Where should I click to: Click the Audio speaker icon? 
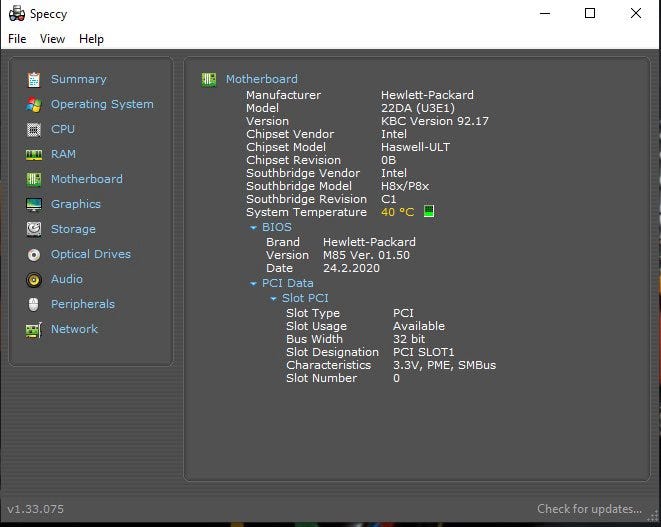click(x=34, y=280)
